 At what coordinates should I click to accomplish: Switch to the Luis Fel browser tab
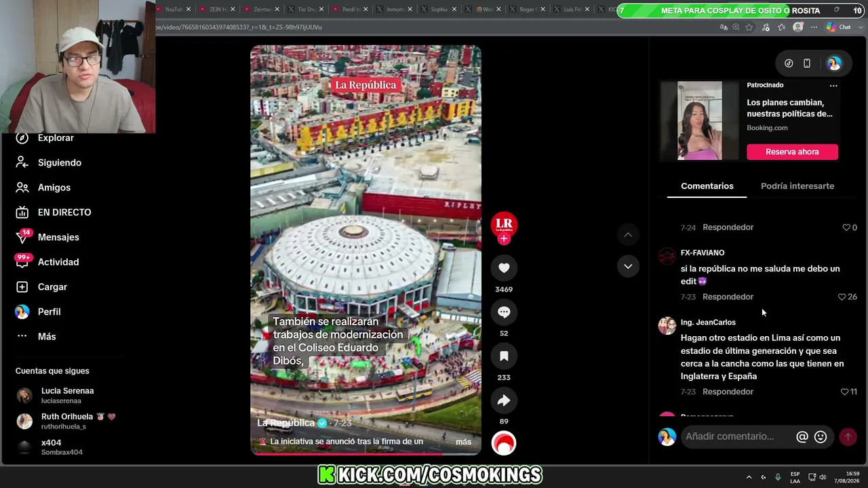point(572,9)
